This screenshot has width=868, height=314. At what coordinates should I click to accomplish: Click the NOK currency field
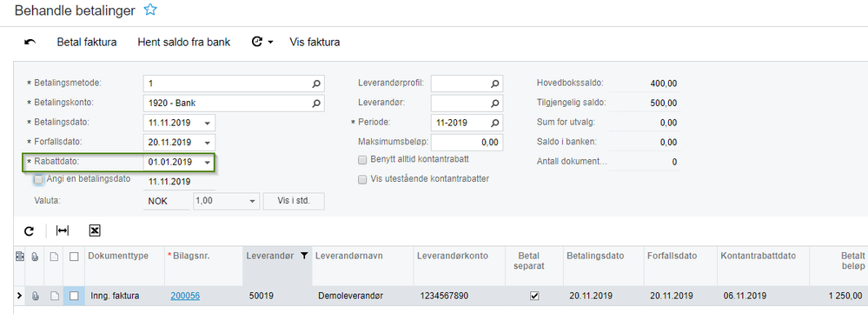[166, 201]
